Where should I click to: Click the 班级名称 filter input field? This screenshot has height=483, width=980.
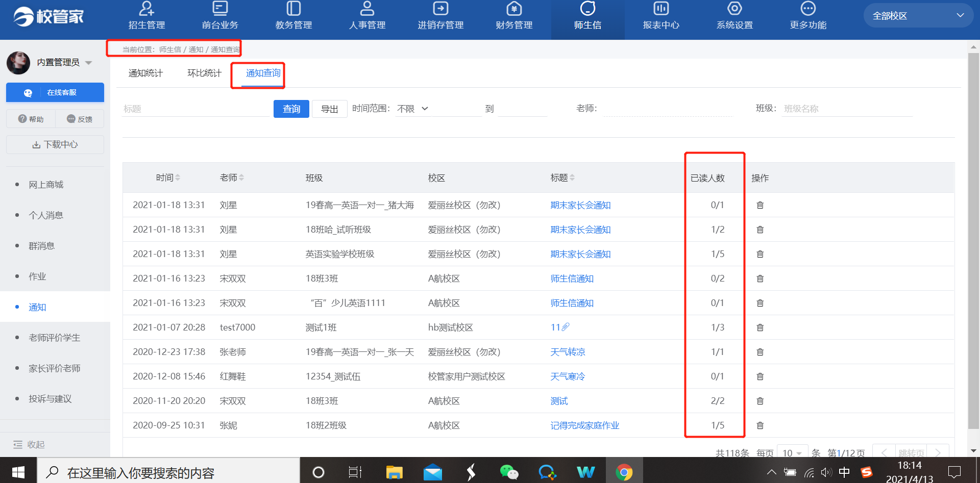[847, 109]
